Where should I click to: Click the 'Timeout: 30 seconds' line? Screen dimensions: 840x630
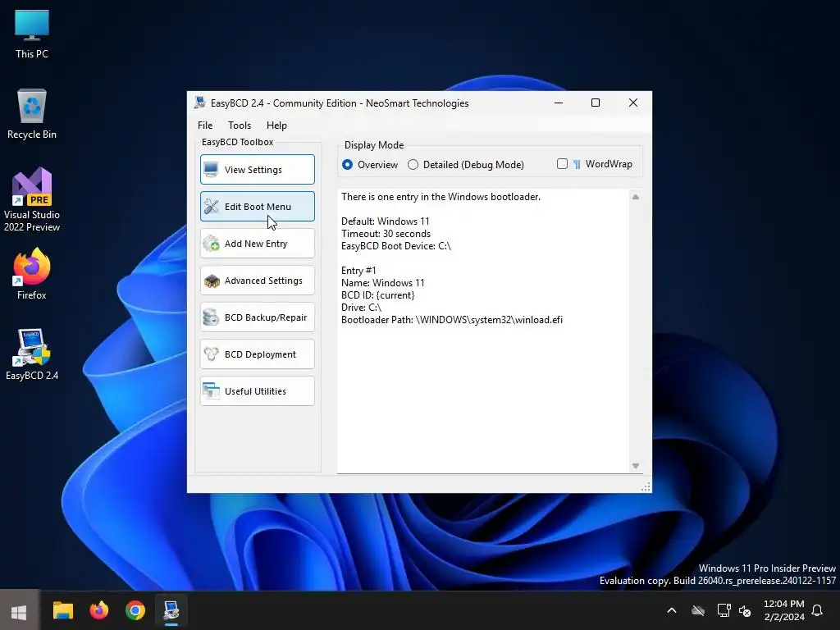point(386,234)
